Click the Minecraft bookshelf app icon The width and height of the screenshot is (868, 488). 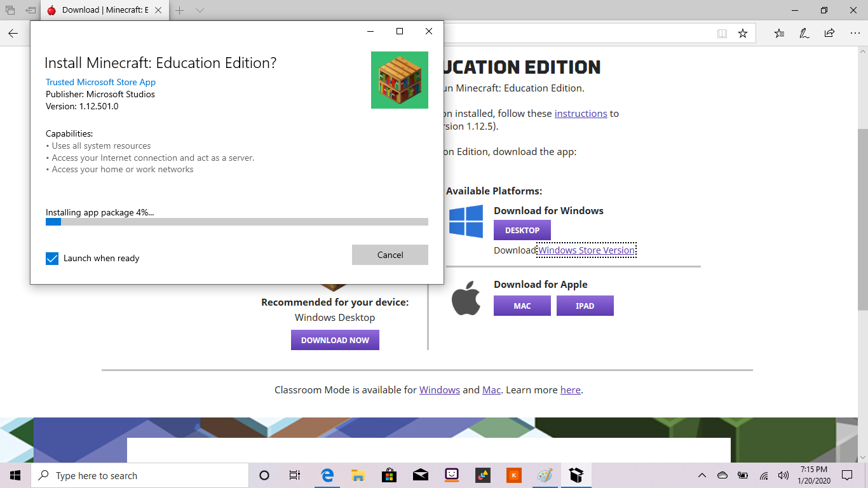click(400, 80)
